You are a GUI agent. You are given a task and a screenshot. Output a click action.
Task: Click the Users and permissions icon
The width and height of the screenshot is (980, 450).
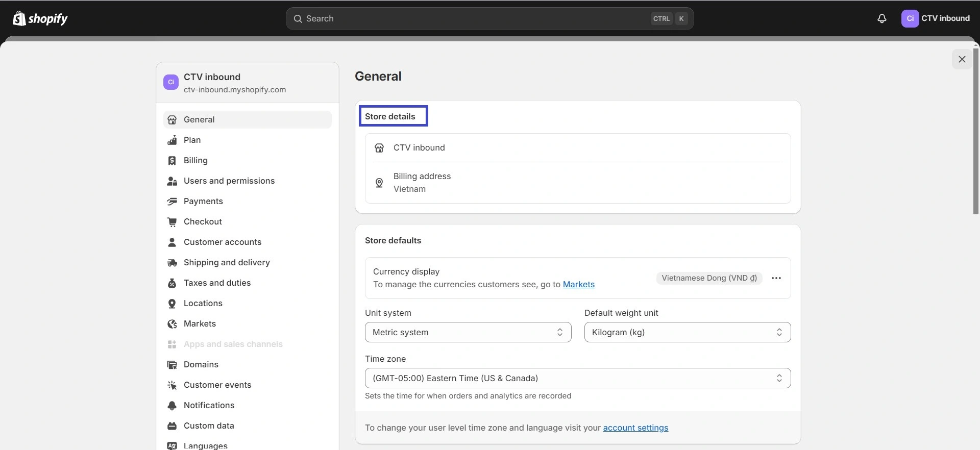[x=172, y=181]
